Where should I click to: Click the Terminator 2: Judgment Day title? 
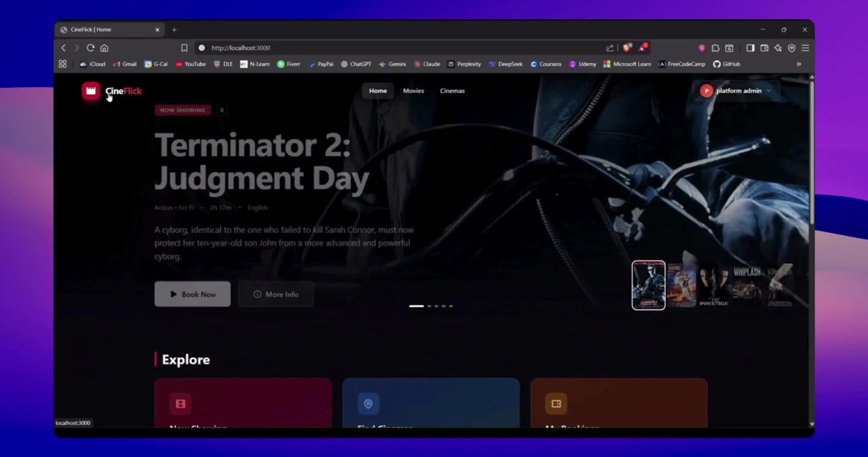pyautogui.click(x=262, y=162)
